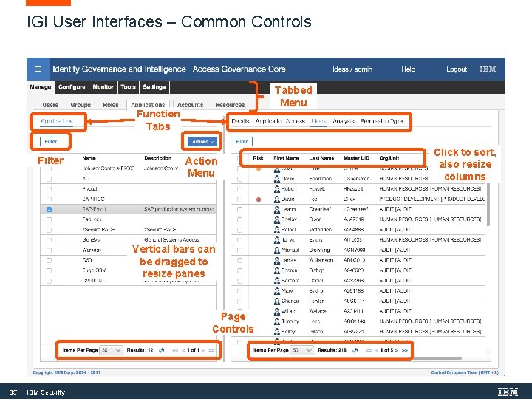Select checkbox for the Workday application
This screenshot has width=532, height=399.
(x=50, y=250)
